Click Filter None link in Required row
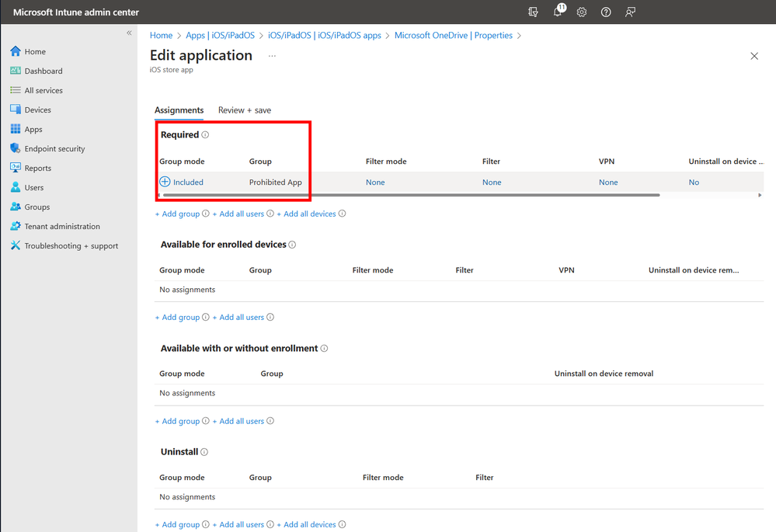This screenshot has width=776, height=532. [x=492, y=182]
